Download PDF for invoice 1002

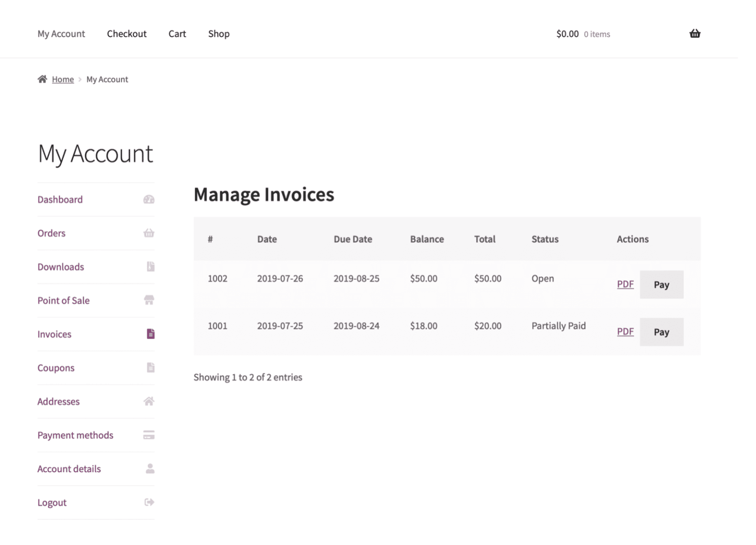626,284
